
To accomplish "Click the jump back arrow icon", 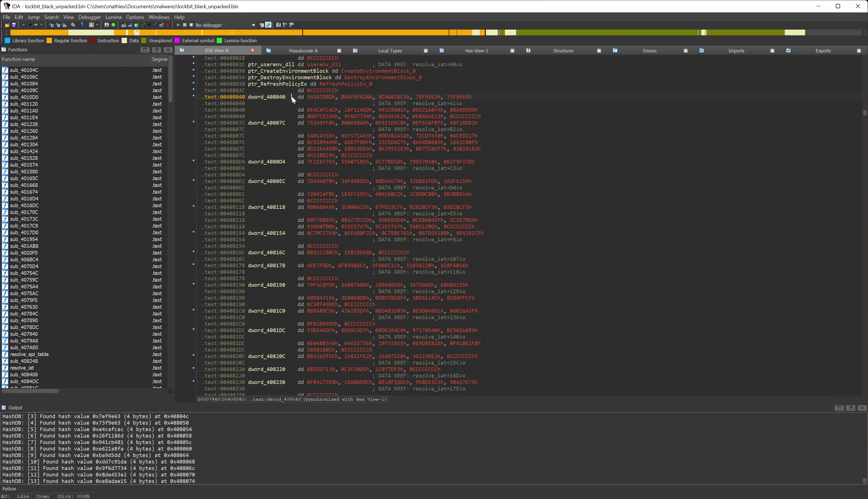I will click(24, 25).
